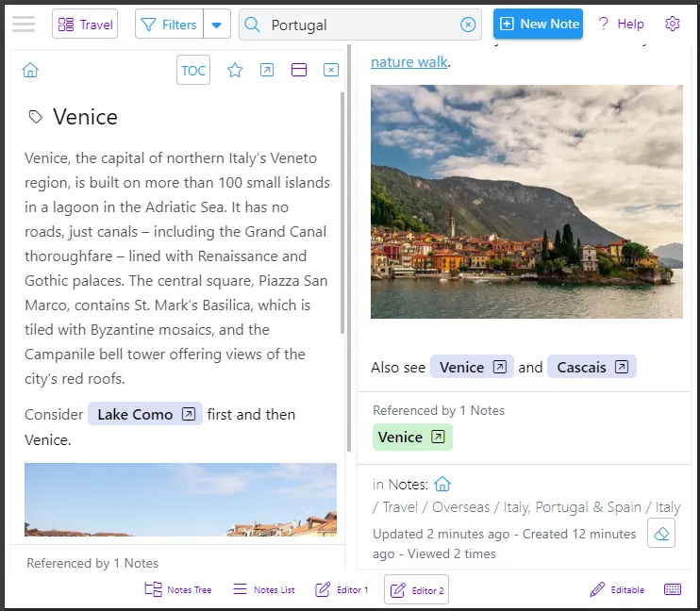Image resolution: width=700 pixels, height=611 pixels.
Task: Switch to the Notes Tree tab
Action: click(x=177, y=589)
